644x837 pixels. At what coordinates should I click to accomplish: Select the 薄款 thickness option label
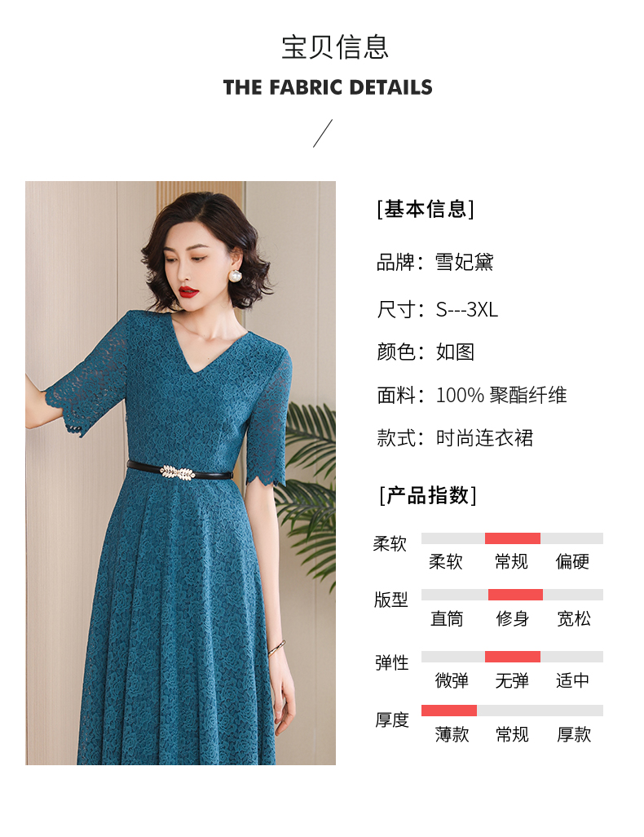point(452,734)
